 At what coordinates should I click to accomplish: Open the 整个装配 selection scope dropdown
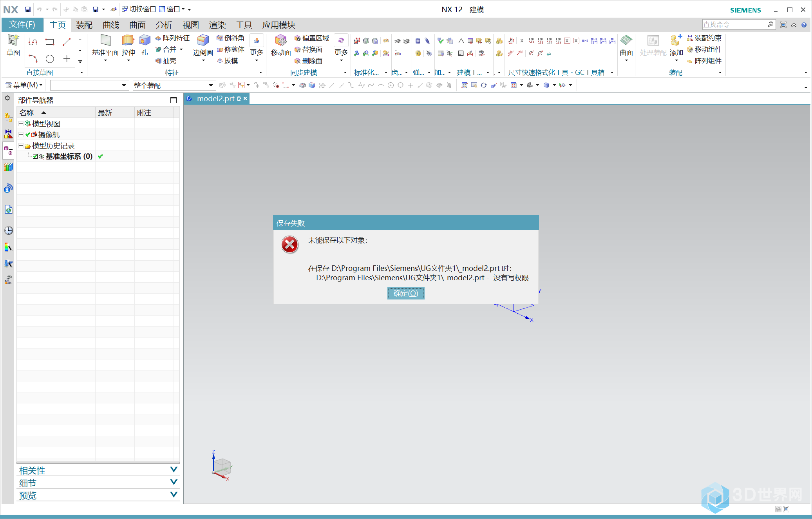coord(174,85)
